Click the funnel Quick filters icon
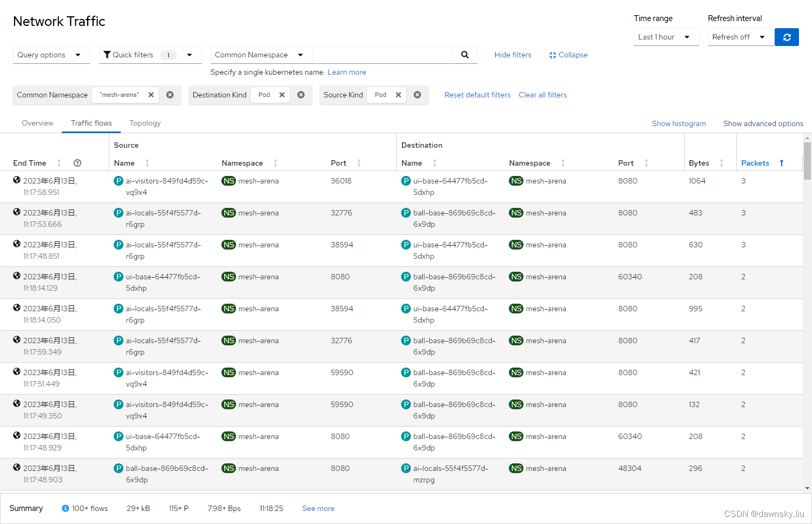 coord(107,55)
